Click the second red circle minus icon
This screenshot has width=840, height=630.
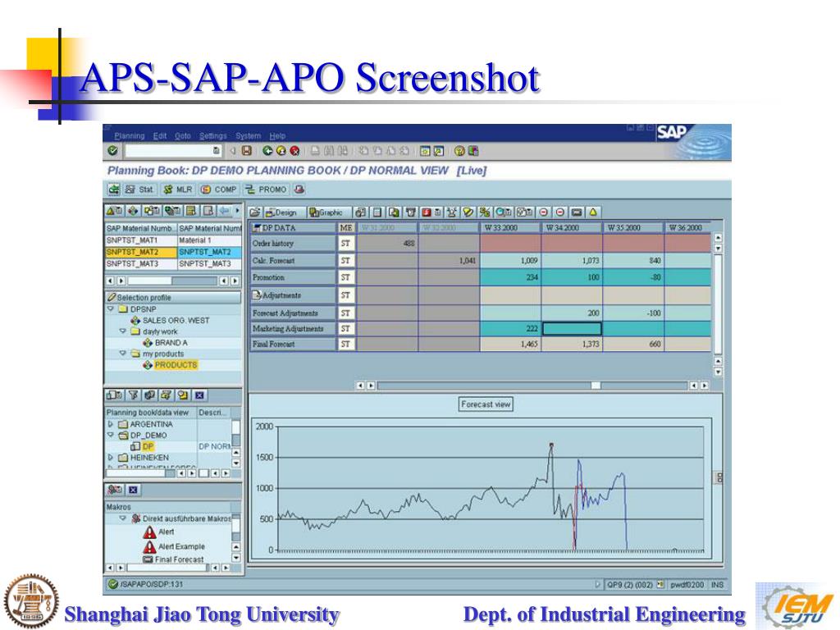[560, 212]
